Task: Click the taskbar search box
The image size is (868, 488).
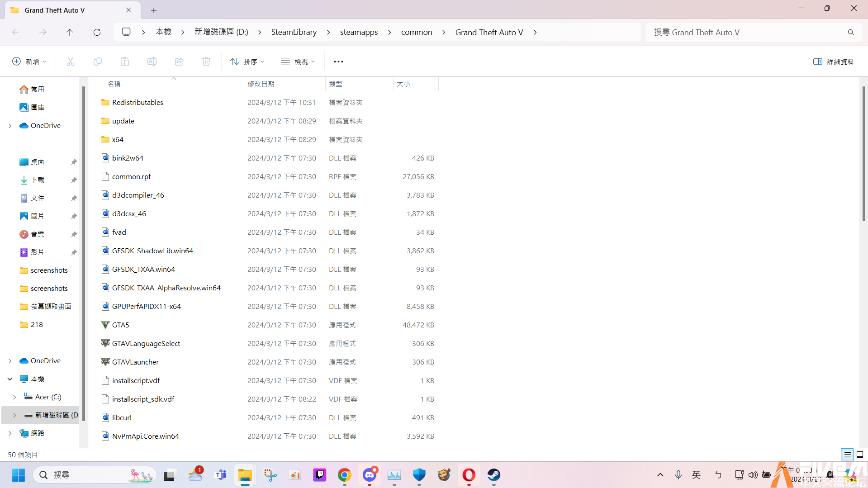Action: tap(95, 475)
